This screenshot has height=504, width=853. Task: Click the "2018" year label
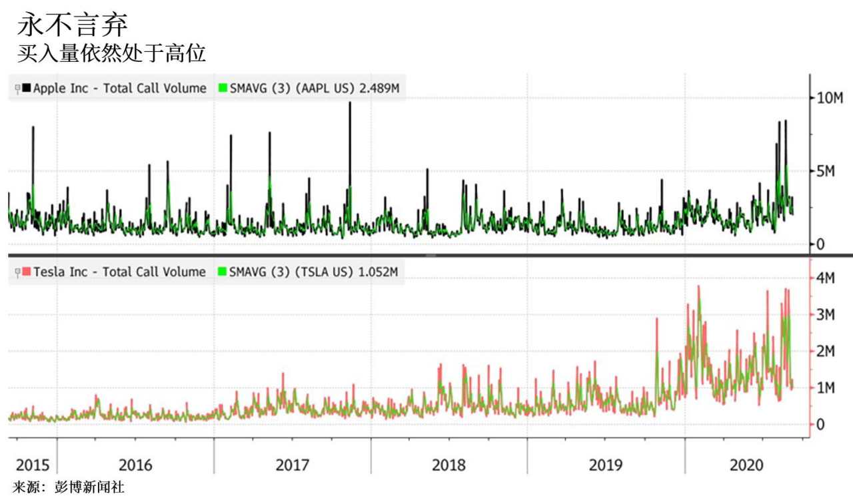tap(449, 465)
